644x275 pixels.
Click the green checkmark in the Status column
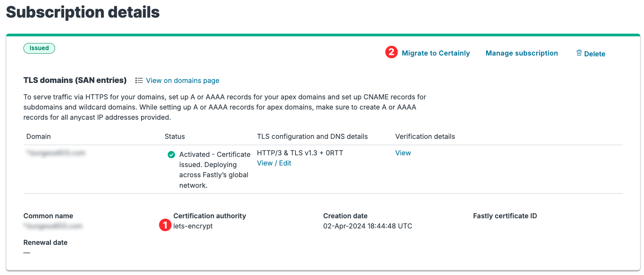click(171, 155)
